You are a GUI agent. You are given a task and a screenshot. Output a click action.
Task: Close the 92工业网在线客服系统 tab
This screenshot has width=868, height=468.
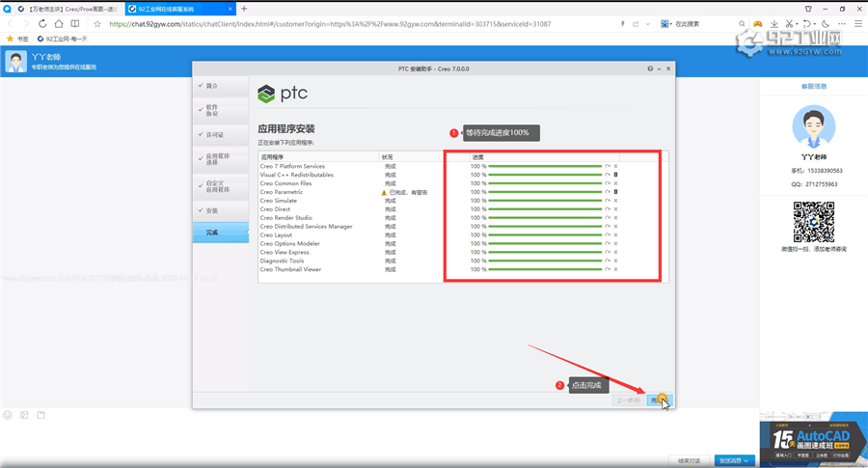(x=231, y=9)
